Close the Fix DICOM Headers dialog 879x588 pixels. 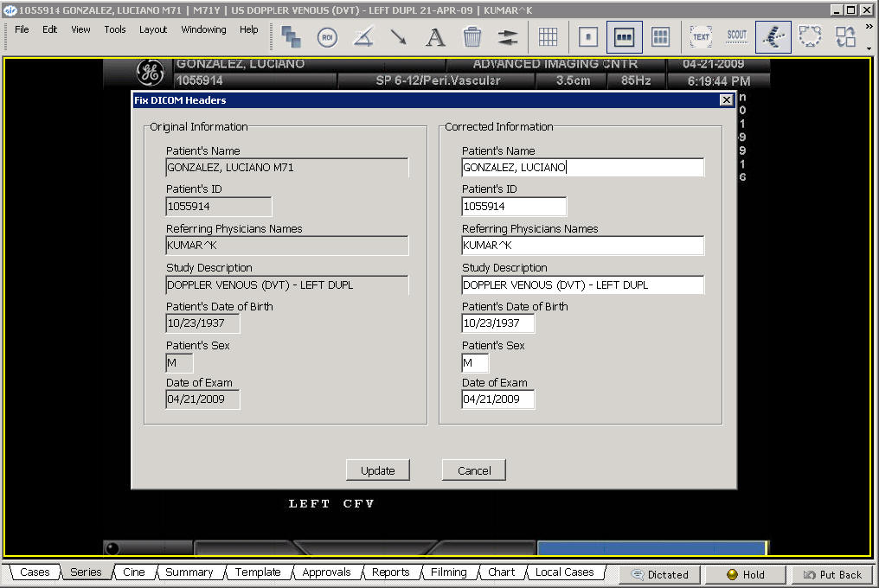[726, 100]
